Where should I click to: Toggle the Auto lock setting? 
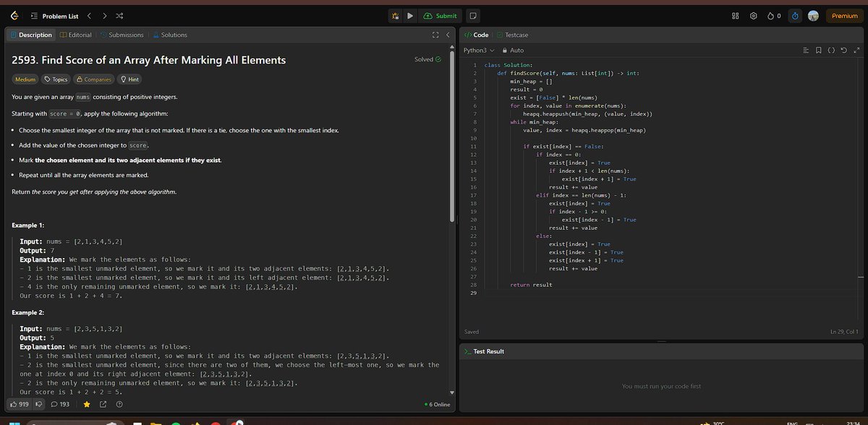click(513, 51)
